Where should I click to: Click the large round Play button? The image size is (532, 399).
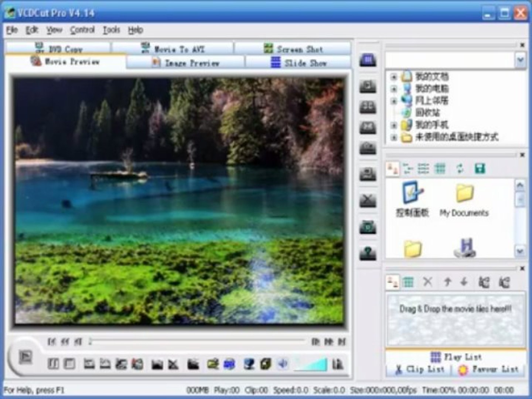tap(25, 357)
